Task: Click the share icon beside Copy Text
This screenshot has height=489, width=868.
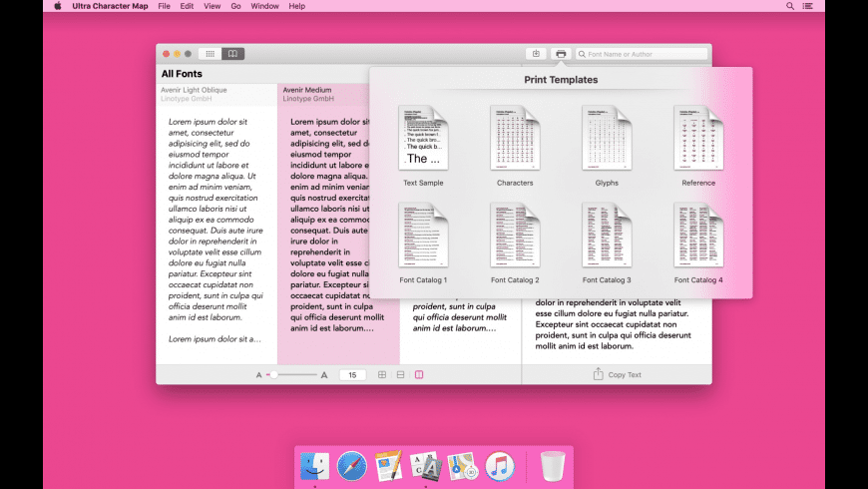Action: (x=598, y=374)
